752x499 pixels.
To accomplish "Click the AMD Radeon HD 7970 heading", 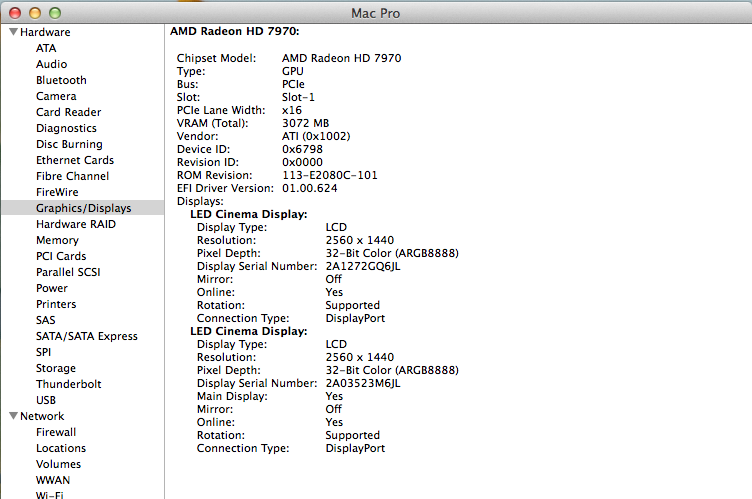I will tap(235, 31).
